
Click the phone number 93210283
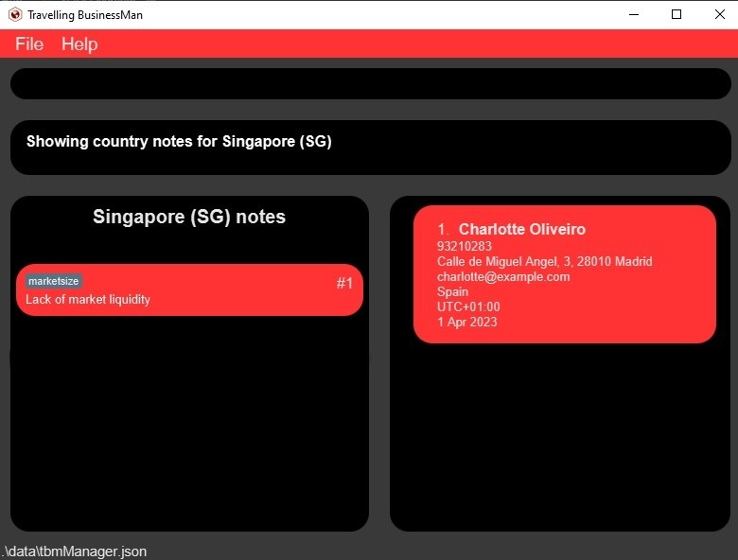[x=464, y=246]
